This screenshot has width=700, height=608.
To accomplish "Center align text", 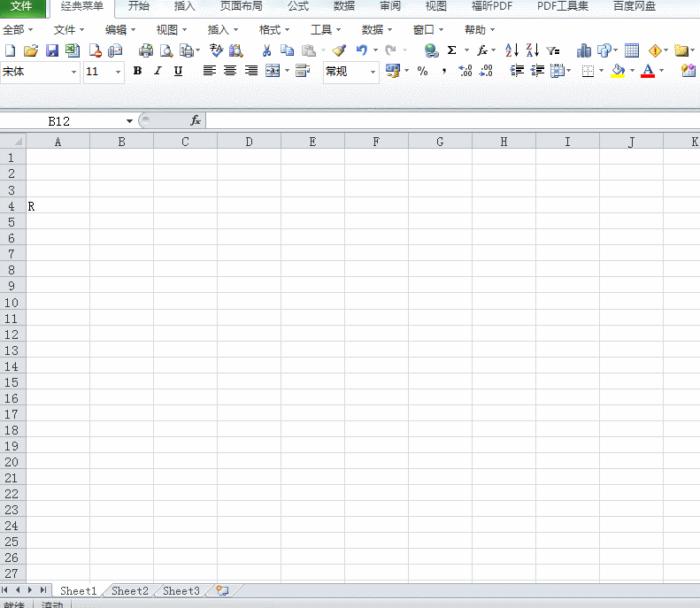I will (x=230, y=71).
